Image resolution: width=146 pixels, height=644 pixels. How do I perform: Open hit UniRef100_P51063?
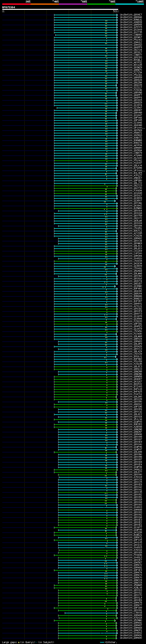coord(131,40)
